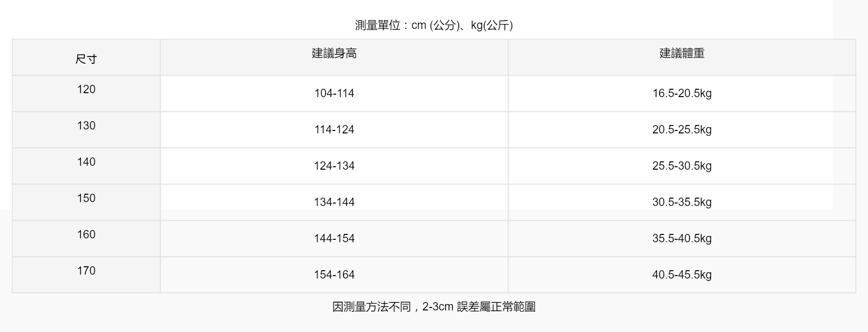Select the size 170 cell

coord(86,271)
